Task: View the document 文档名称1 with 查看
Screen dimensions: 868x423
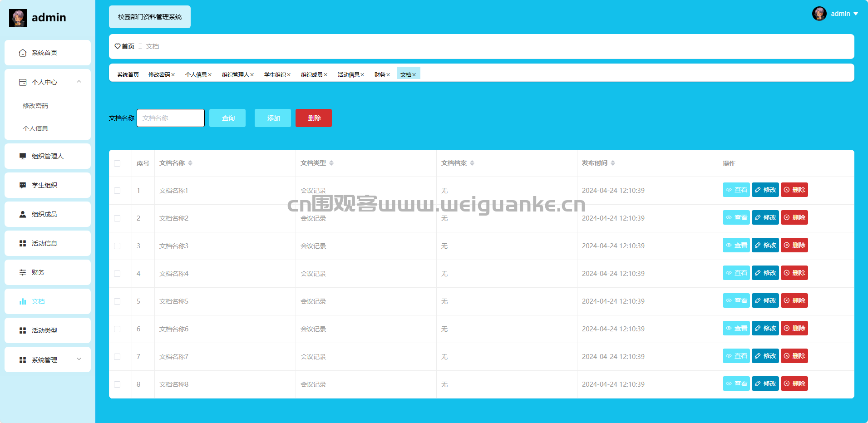Action: click(736, 190)
